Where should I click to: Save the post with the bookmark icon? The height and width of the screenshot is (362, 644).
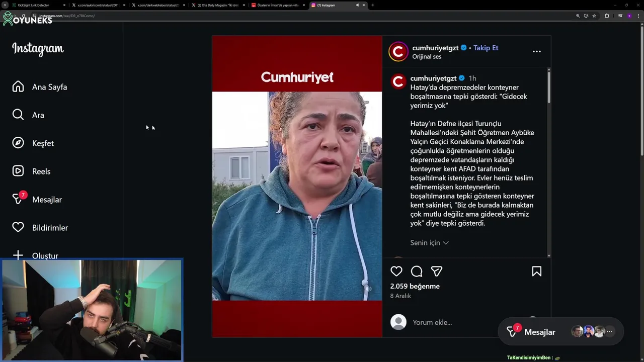click(x=537, y=271)
